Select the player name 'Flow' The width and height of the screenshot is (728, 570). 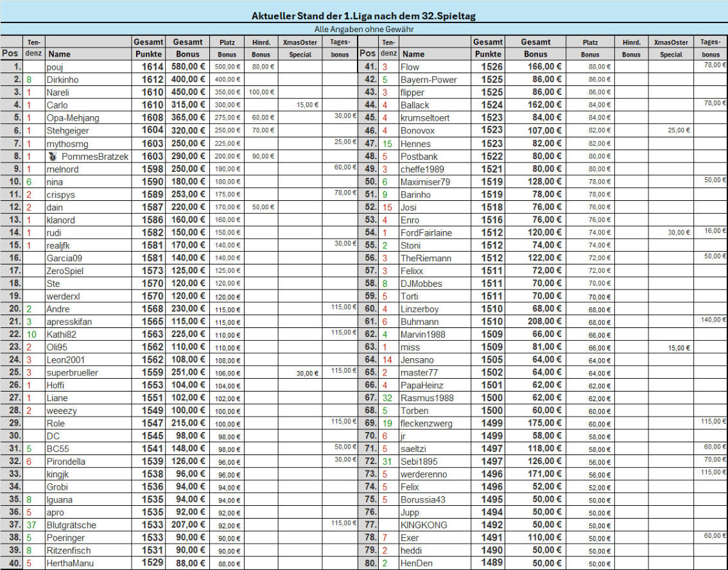pyautogui.click(x=410, y=67)
